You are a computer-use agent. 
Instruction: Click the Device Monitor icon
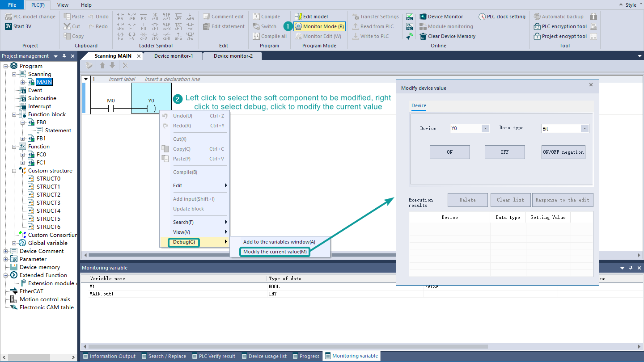point(423,17)
